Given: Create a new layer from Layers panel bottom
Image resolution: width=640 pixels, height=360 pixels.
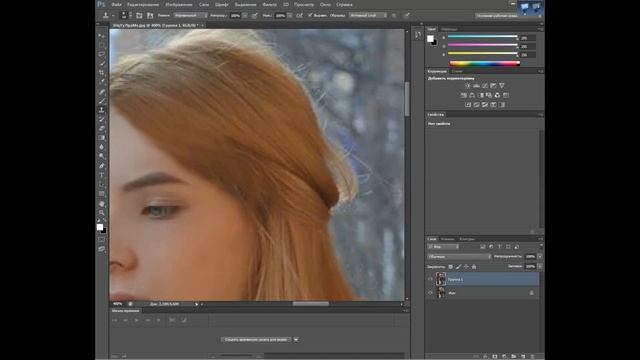Looking at the screenshot, I should coord(523,356).
